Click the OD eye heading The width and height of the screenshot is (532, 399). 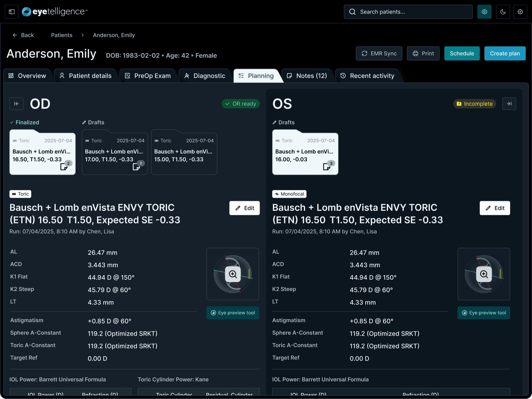point(40,104)
